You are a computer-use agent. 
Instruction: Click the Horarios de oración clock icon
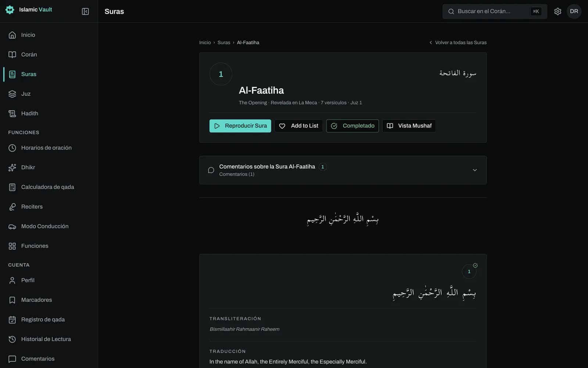tap(12, 148)
